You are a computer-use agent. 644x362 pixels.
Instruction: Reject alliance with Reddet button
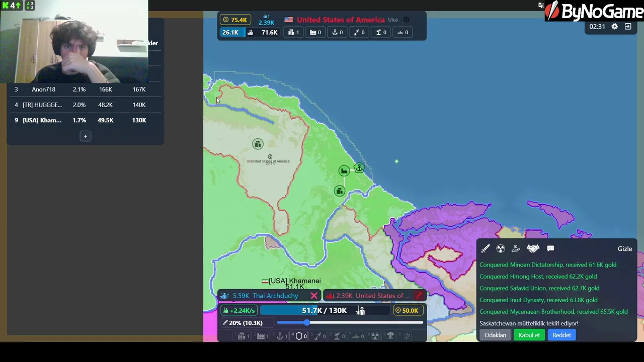point(561,335)
